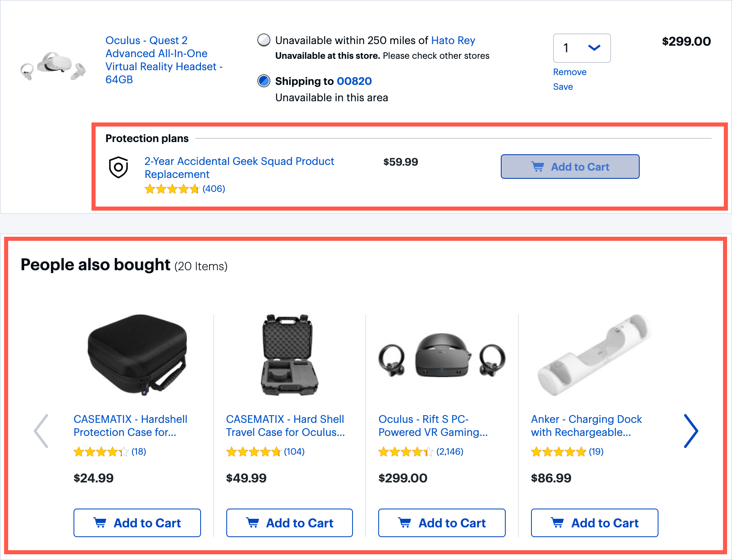Add CASEMATIX Hard Shell Travel Case to cart
This screenshot has width=732, height=560.
pos(290,523)
